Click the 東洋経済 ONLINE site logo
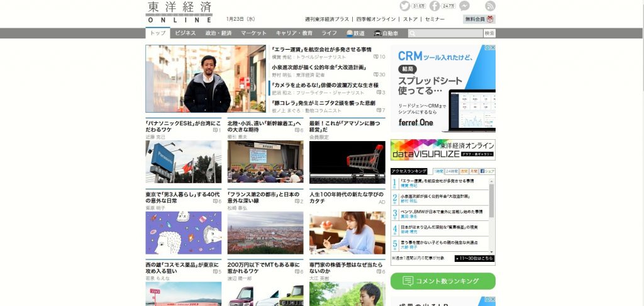The height and width of the screenshot is (306, 644). [179, 13]
